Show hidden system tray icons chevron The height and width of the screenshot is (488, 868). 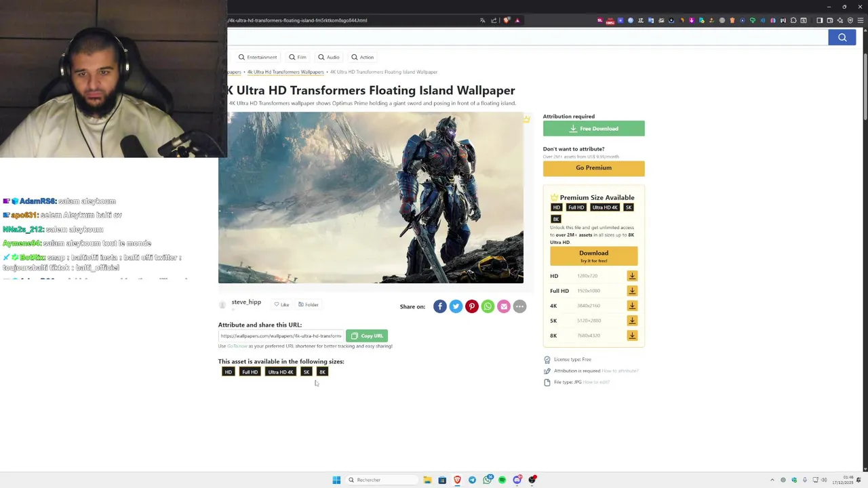(772, 480)
